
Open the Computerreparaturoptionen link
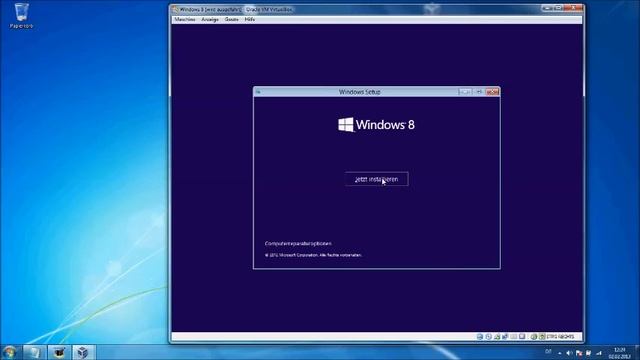(298, 244)
